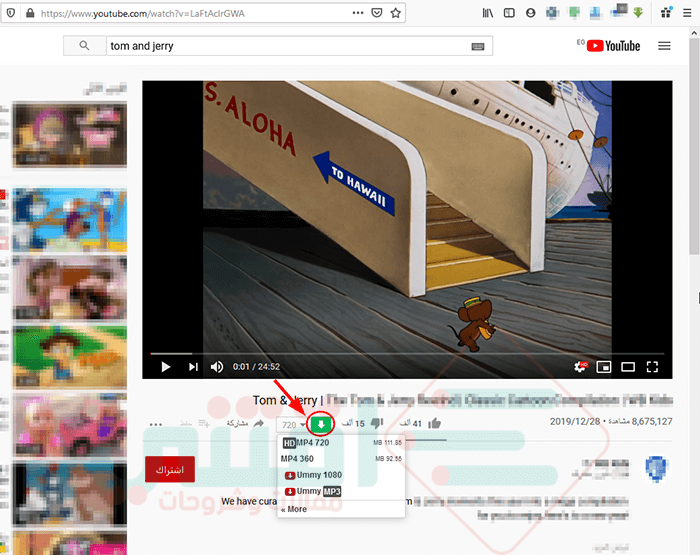The height and width of the screenshot is (555, 700).
Task: Click the green download extension icon
Action: (638, 13)
